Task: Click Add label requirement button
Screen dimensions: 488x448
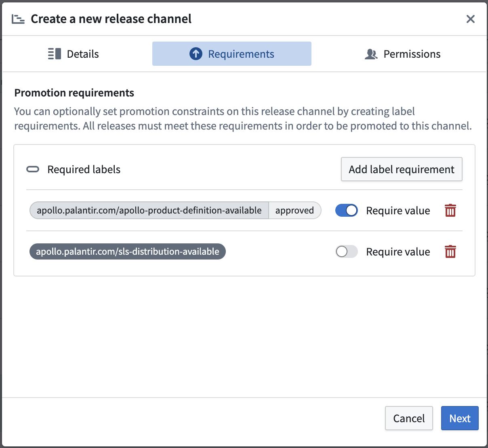Action: pos(402,170)
